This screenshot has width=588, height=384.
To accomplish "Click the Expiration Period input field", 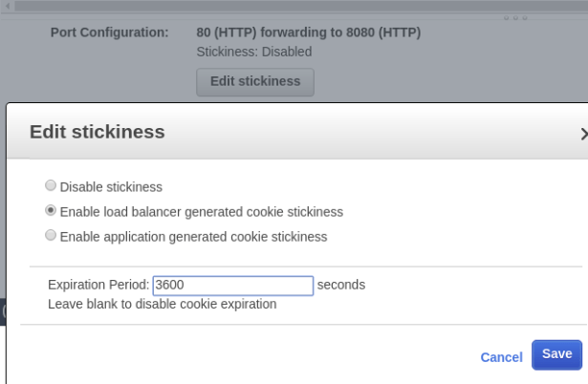I will tap(232, 285).
